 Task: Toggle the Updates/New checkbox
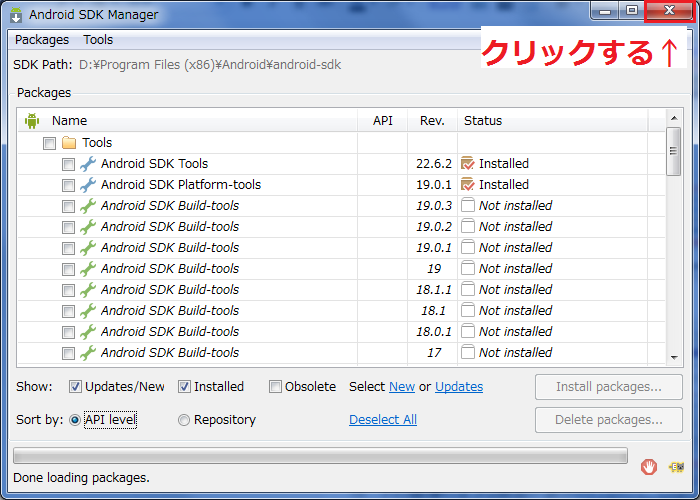(75, 387)
